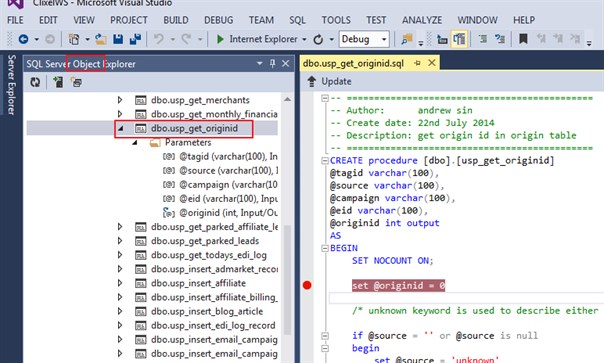Open the Undo history dropdown arrow

(173, 39)
